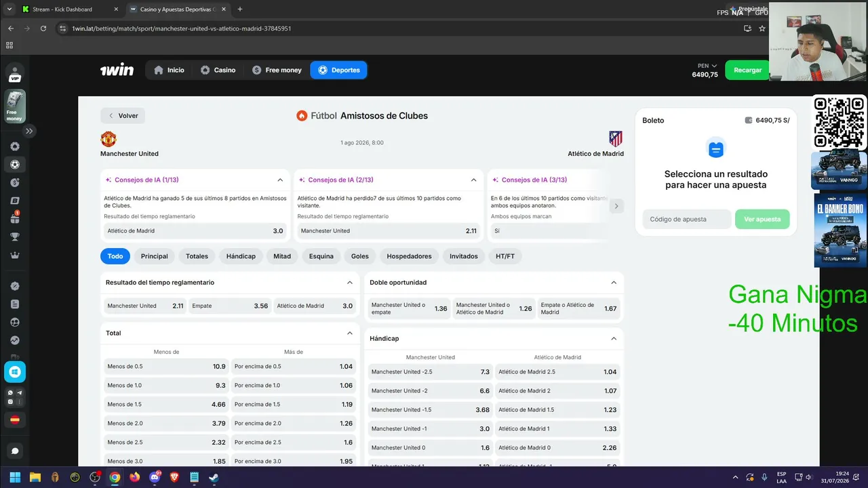This screenshot has height=488, width=868.
Task: Open Steam from the taskbar
Action: [x=213, y=477]
